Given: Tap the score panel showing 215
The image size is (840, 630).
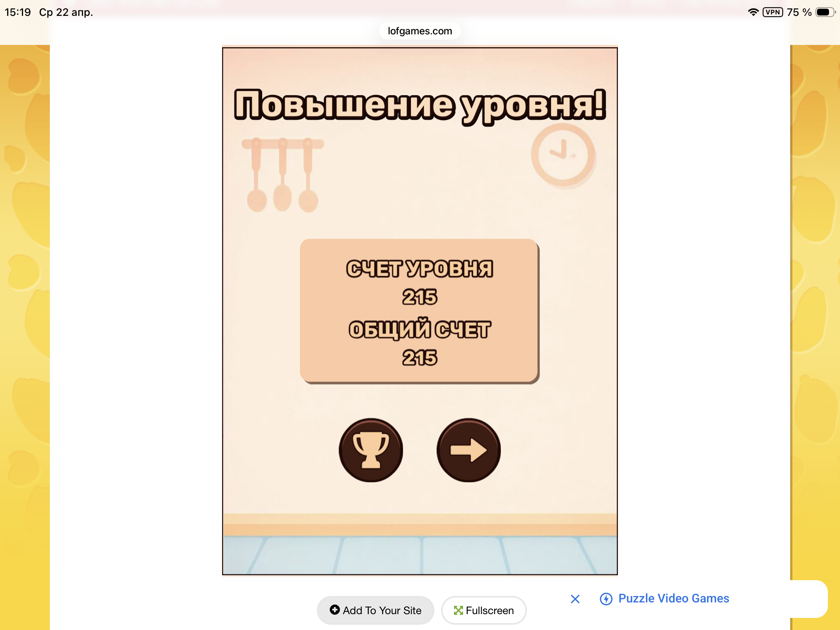Looking at the screenshot, I should 419,310.
